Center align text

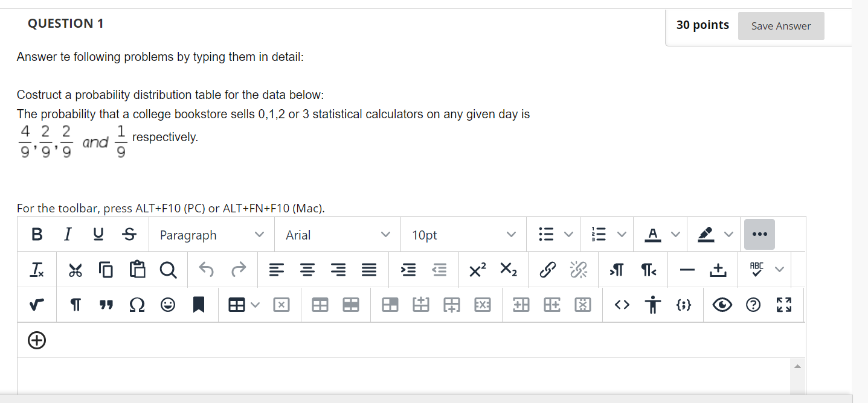[x=307, y=271]
